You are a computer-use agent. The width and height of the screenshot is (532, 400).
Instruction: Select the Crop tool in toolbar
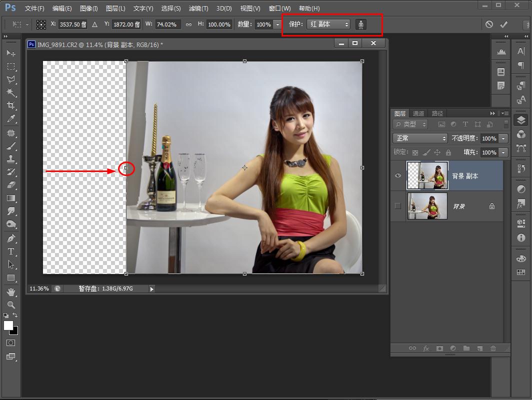point(10,105)
